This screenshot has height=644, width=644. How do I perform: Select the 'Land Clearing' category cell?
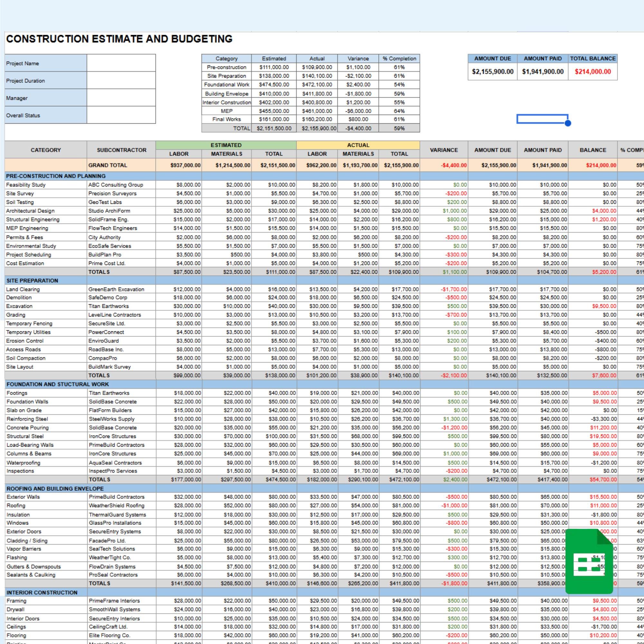(46, 289)
